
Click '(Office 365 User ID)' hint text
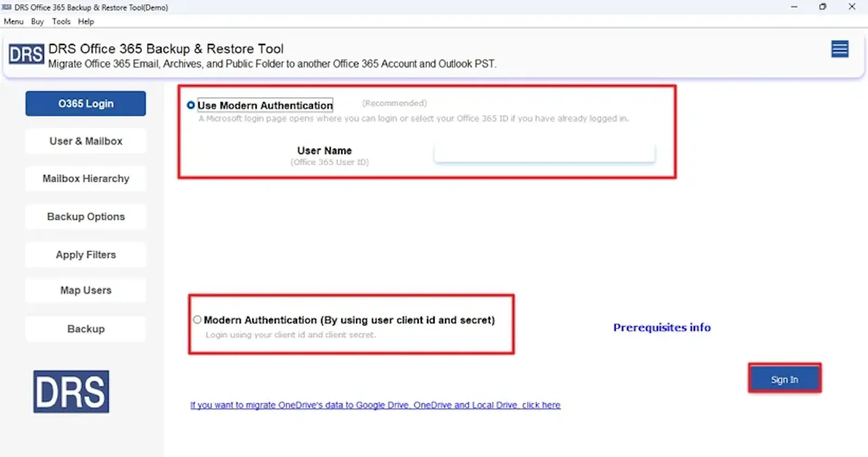[x=329, y=162]
